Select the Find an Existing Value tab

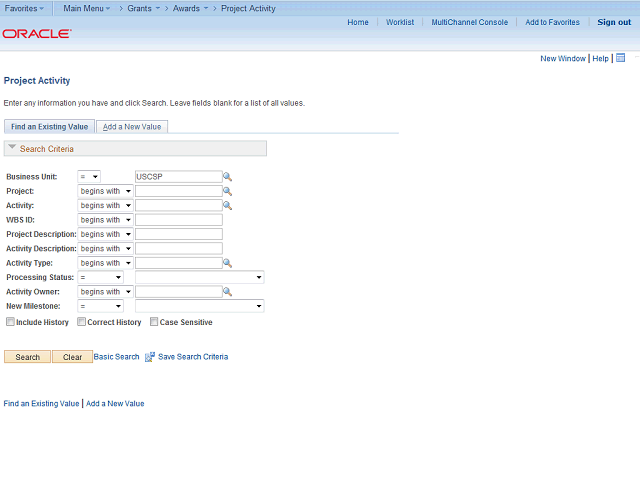49,127
